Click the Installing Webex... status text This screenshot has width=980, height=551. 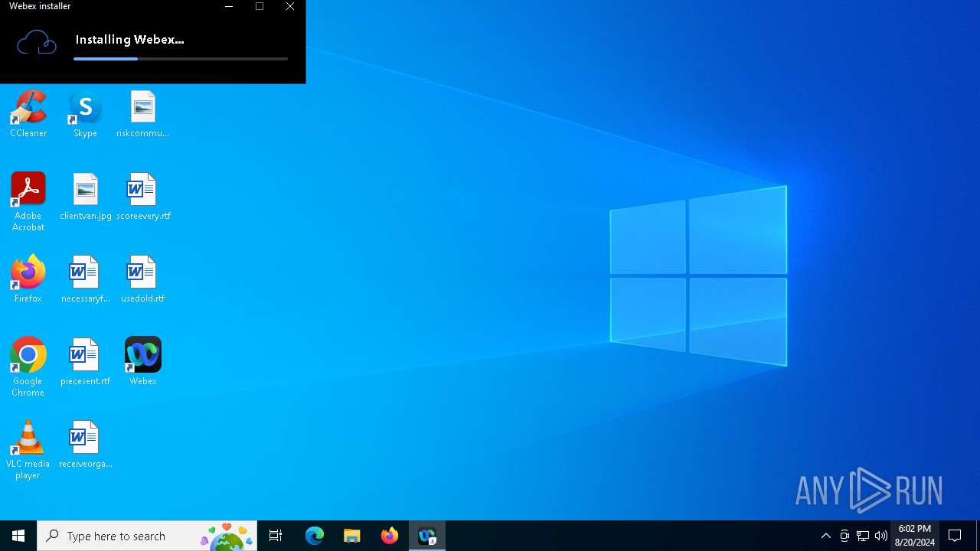click(x=129, y=40)
